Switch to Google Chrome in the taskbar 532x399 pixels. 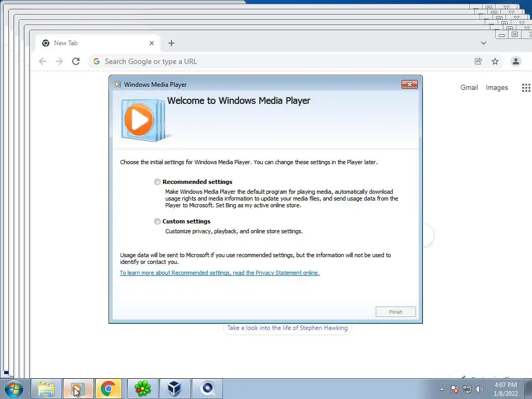tap(109, 389)
